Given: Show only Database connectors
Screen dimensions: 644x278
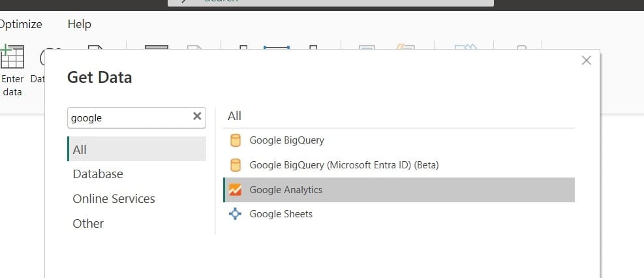Looking at the screenshot, I should [98, 174].
